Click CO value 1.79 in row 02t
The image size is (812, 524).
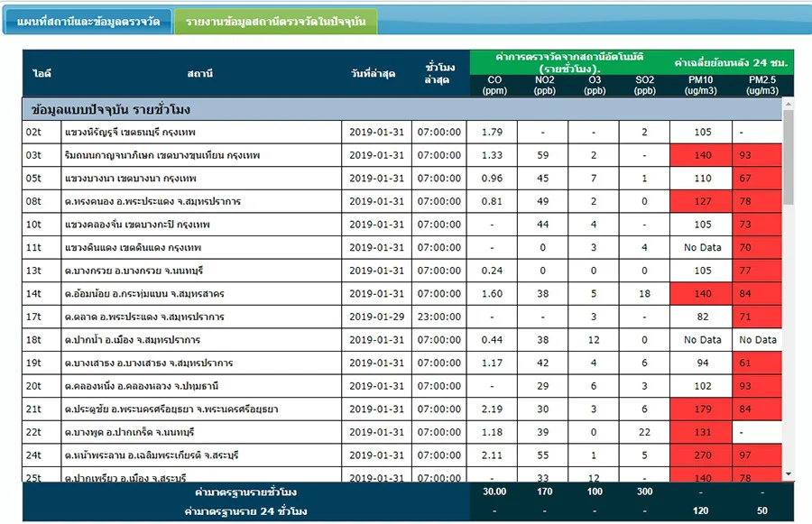[492, 132]
